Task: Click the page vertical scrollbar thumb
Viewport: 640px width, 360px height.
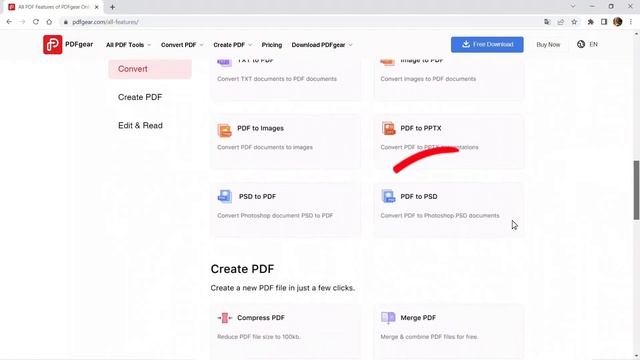Action: (x=636, y=190)
